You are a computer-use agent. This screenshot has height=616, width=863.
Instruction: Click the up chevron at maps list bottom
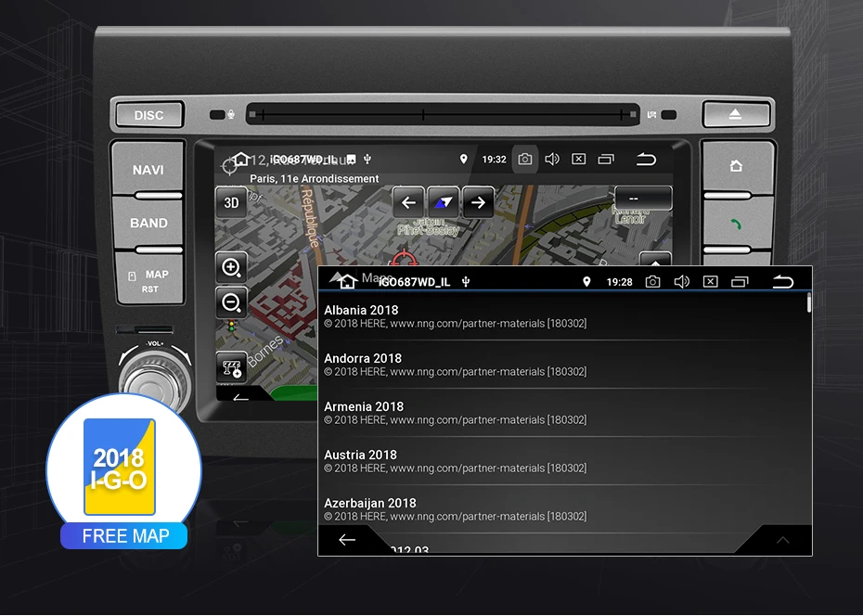(x=782, y=540)
